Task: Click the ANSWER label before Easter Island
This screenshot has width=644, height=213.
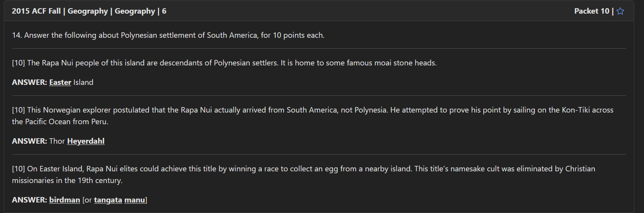Action: (29, 83)
